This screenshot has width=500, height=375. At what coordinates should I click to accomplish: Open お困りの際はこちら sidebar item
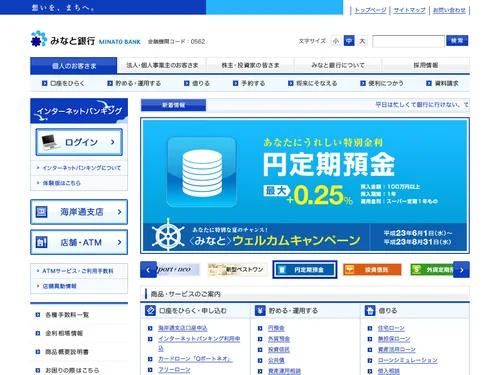tap(72, 370)
